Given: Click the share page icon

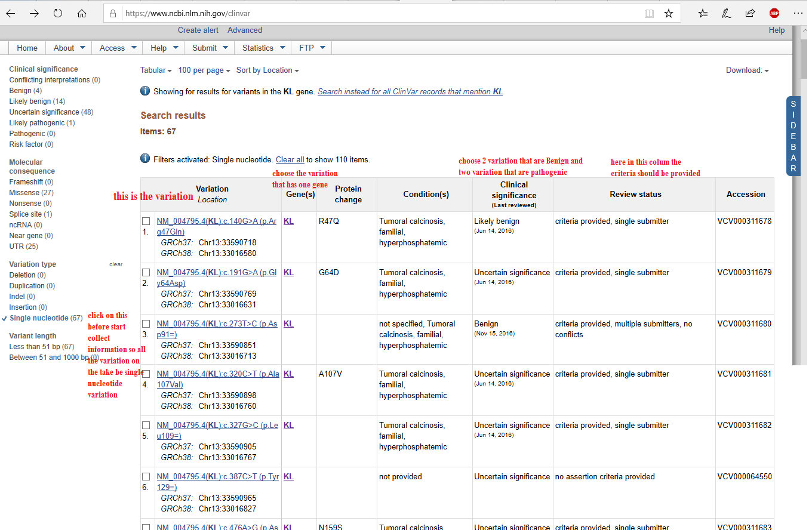Looking at the screenshot, I should [750, 13].
